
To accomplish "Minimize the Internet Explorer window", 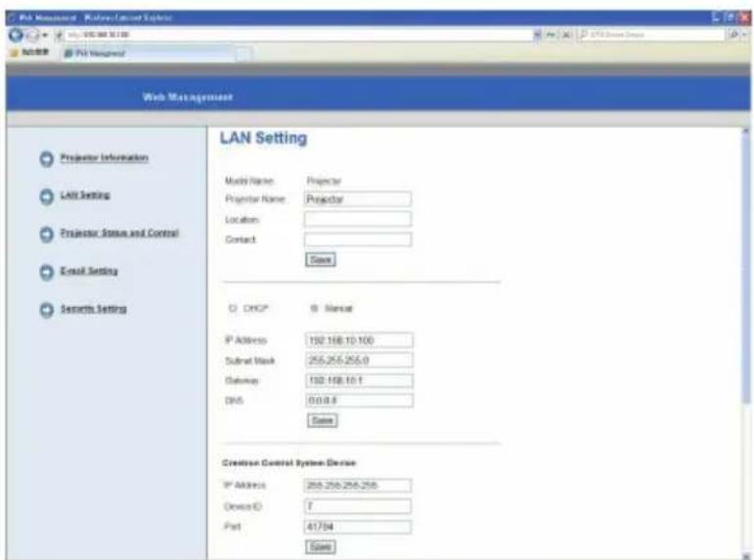I will pyautogui.click(x=716, y=18).
